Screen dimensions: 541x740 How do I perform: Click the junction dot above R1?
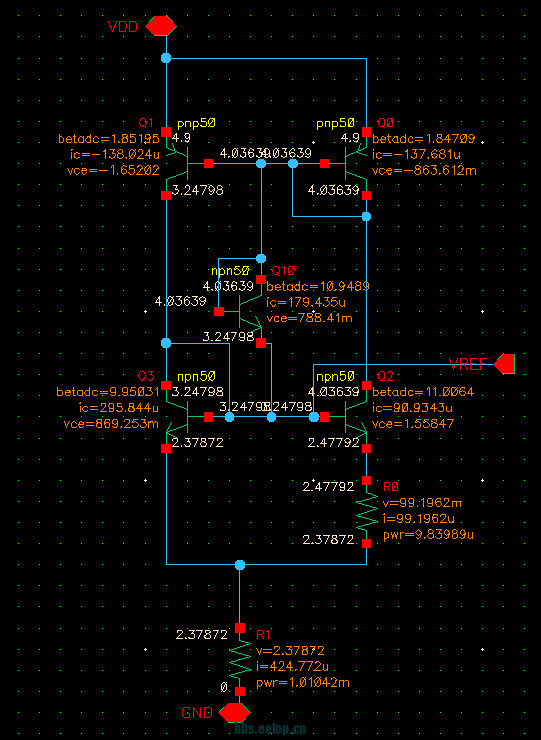pyautogui.click(x=240, y=564)
